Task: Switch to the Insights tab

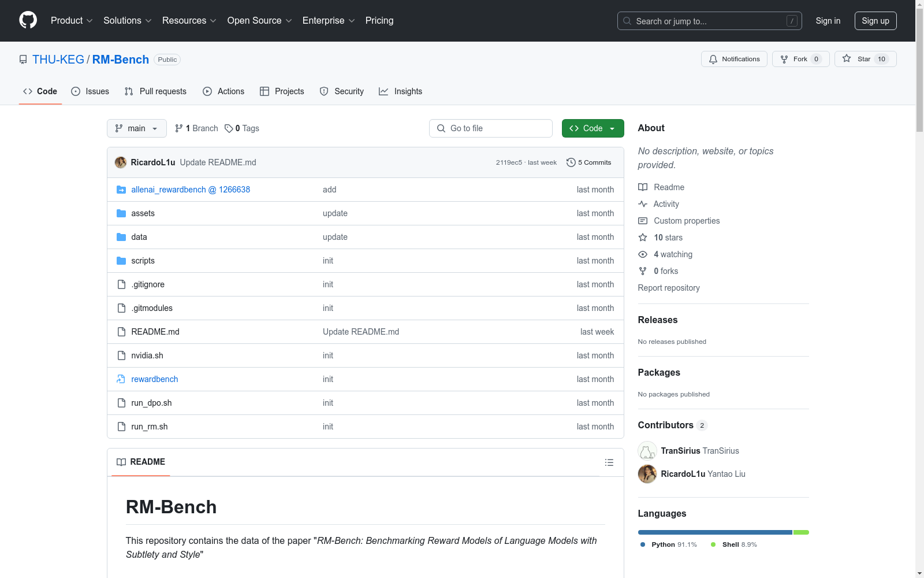Action: coord(401,91)
